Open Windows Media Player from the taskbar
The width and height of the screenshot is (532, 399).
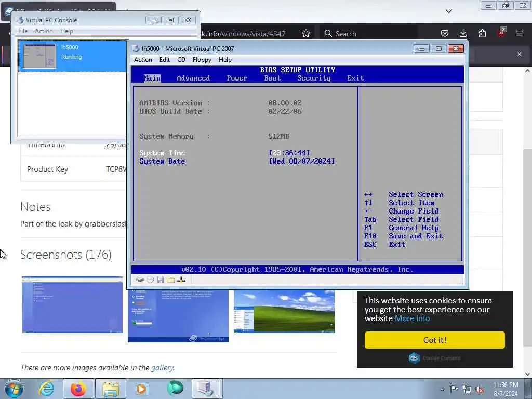pos(142,389)
